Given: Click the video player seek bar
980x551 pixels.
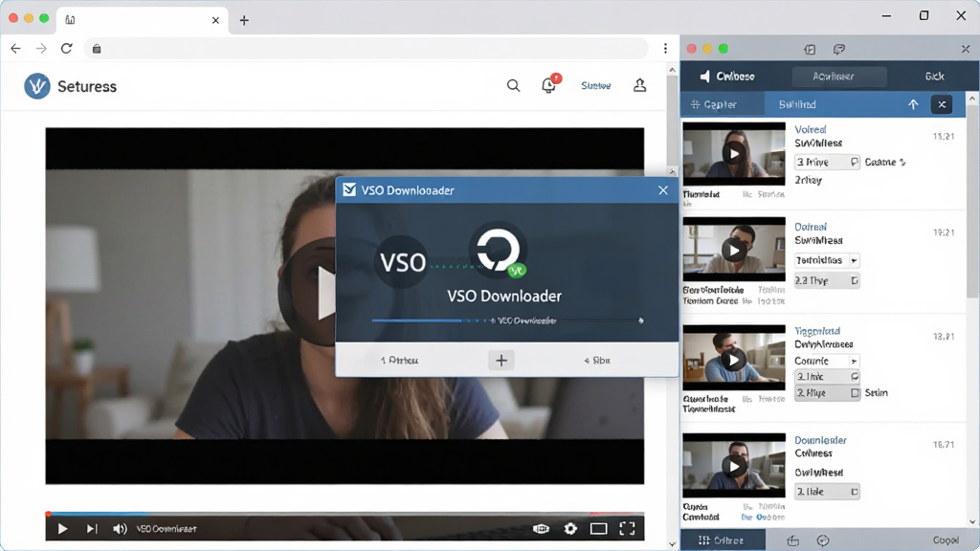Looking at the screenshot, I should pyautogui.click(x=345, y=514).
